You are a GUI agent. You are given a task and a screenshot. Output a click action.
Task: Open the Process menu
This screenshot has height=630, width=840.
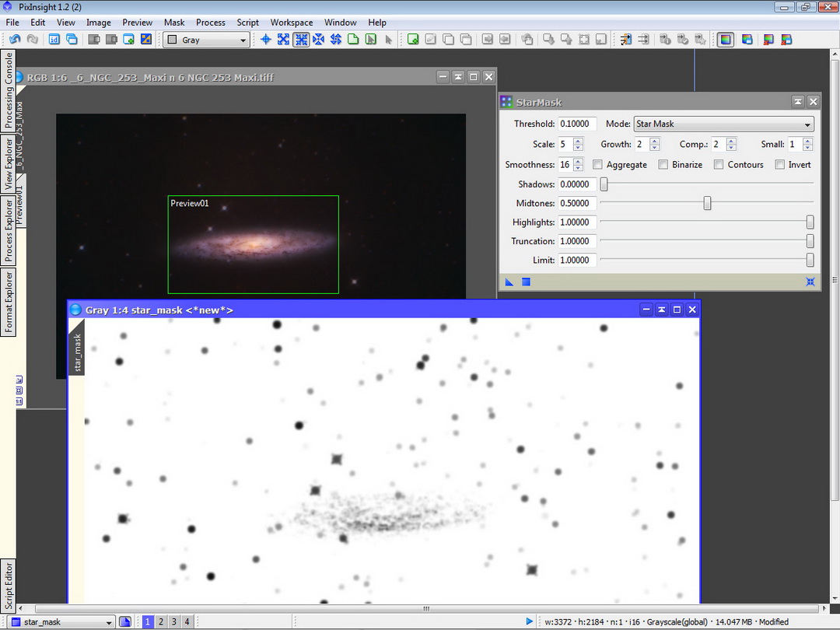click(210, 23)
